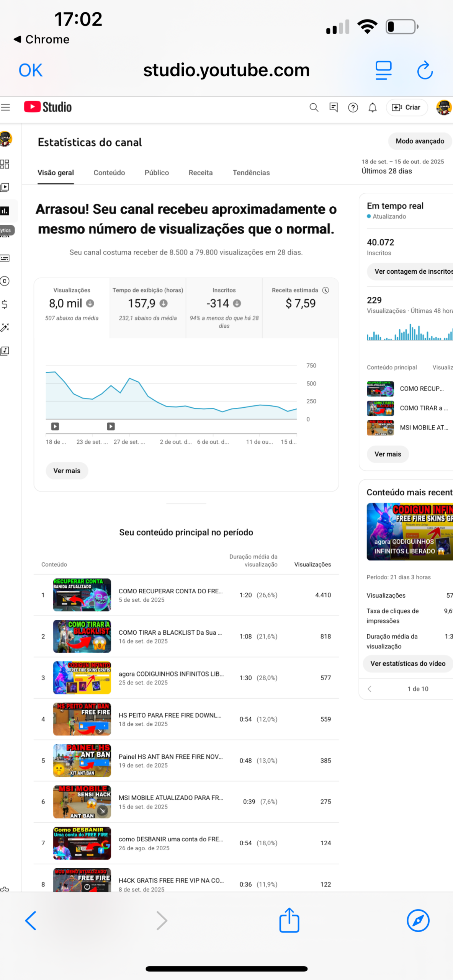Open the latest content CODIGUINHOS thumbnail
This screenshot has width=453, height=980.
pos(410,532)
